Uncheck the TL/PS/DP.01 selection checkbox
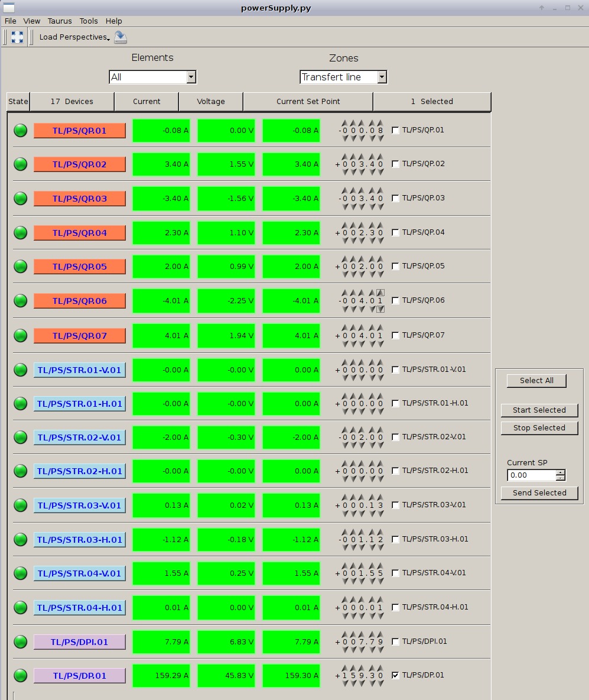Viewport: 589px width, 700px height. tap(395, 675)
